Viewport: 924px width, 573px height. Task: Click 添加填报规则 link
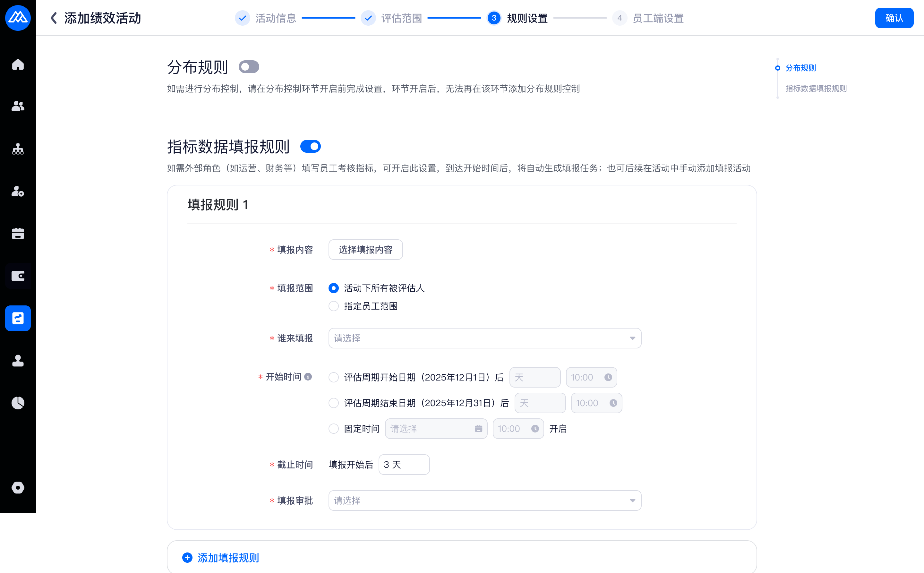coord(227,558)
